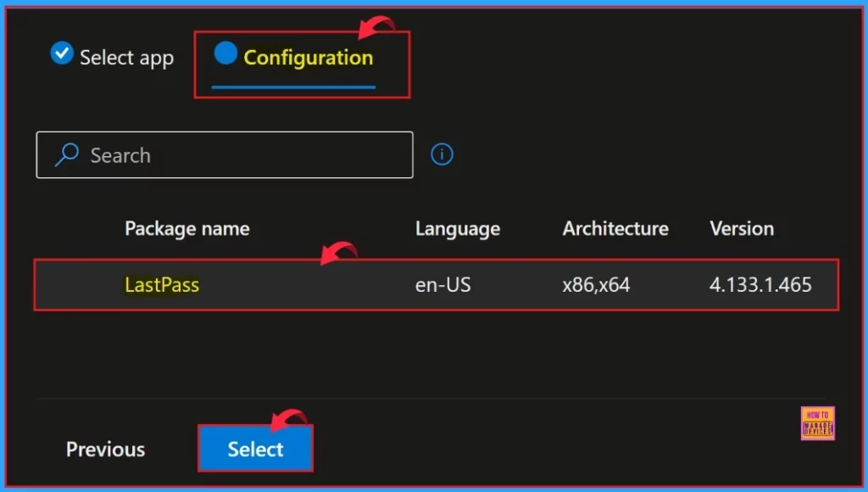
Task: Sort by the Version column header
Action: (742, 228)
